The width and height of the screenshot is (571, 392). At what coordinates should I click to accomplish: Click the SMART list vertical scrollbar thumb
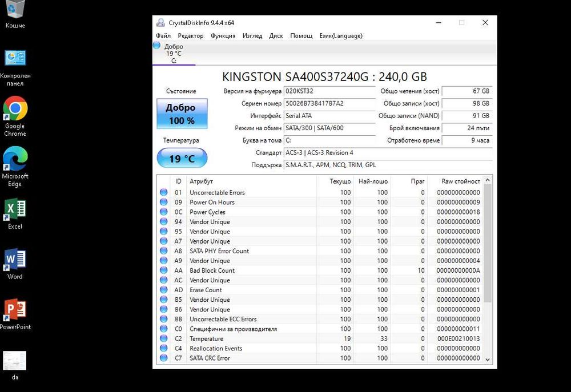click(x=488, y=243)
